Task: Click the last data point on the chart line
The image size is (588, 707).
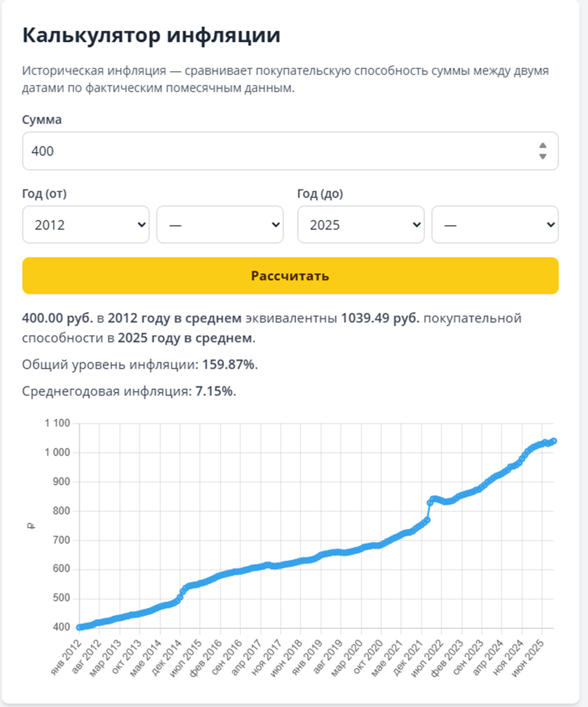Action: pos(554,441)
